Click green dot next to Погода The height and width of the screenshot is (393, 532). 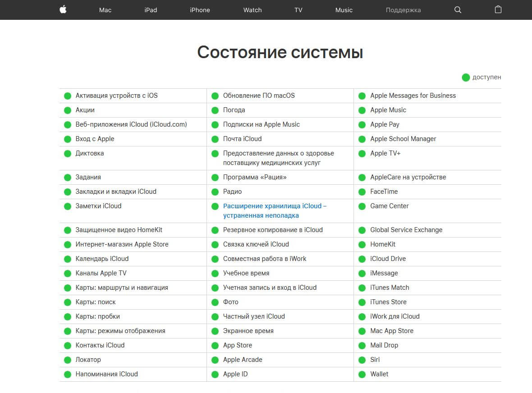coord(215,110)
